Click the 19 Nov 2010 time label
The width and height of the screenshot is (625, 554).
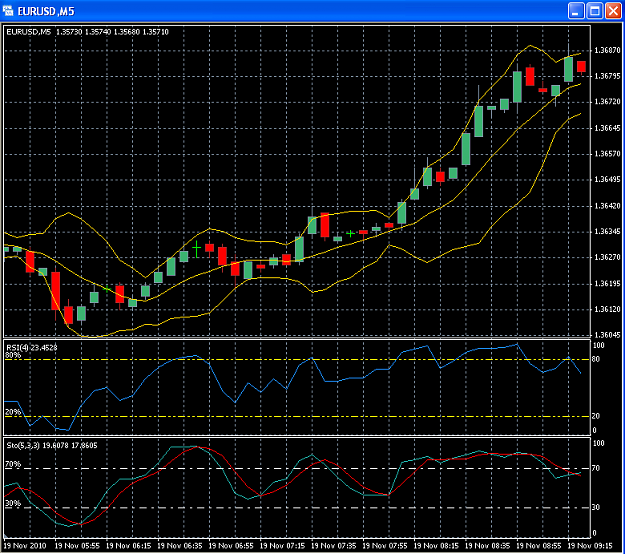pyautogui.click(x=25, y=546)
